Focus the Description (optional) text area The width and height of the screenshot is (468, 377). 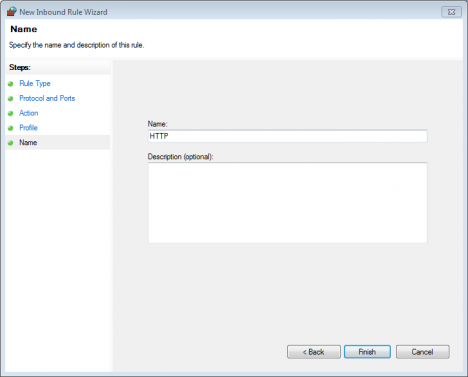pos(288,203)
